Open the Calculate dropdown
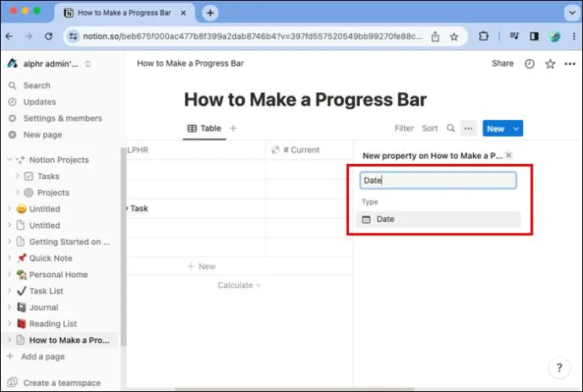This screenshot has width=583, height=392. [x=239, y=286]
